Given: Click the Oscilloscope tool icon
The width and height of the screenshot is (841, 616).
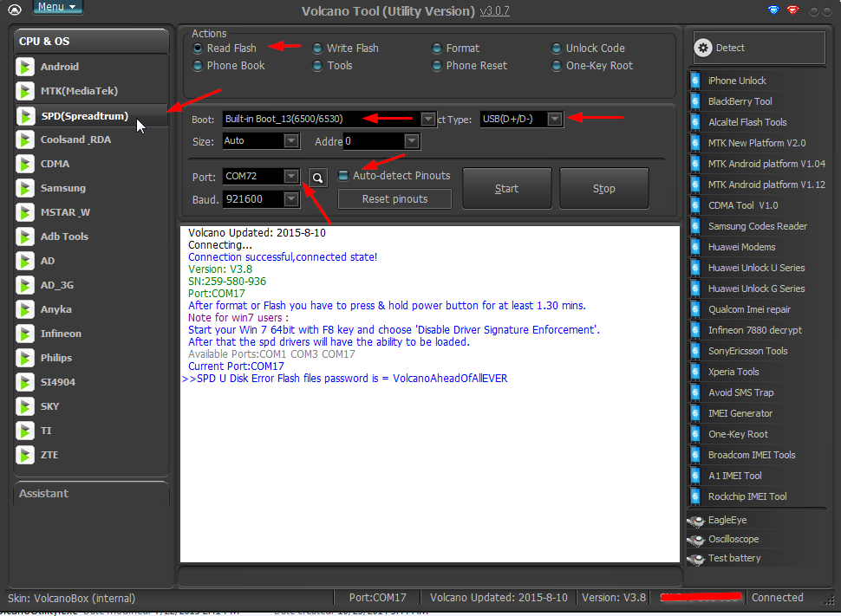Looking at the screenshot, I should point(696,540).
